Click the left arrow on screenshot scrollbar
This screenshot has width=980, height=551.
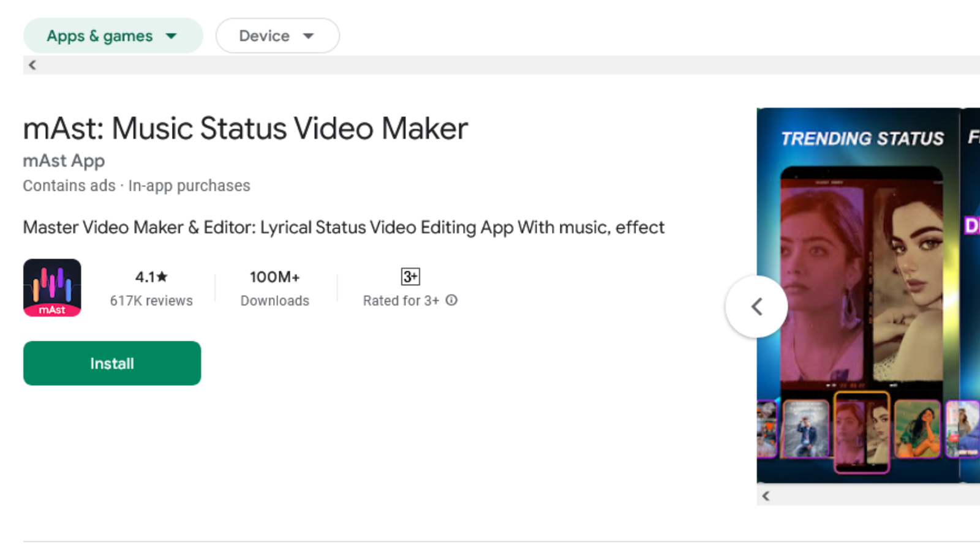pos(766,495)
